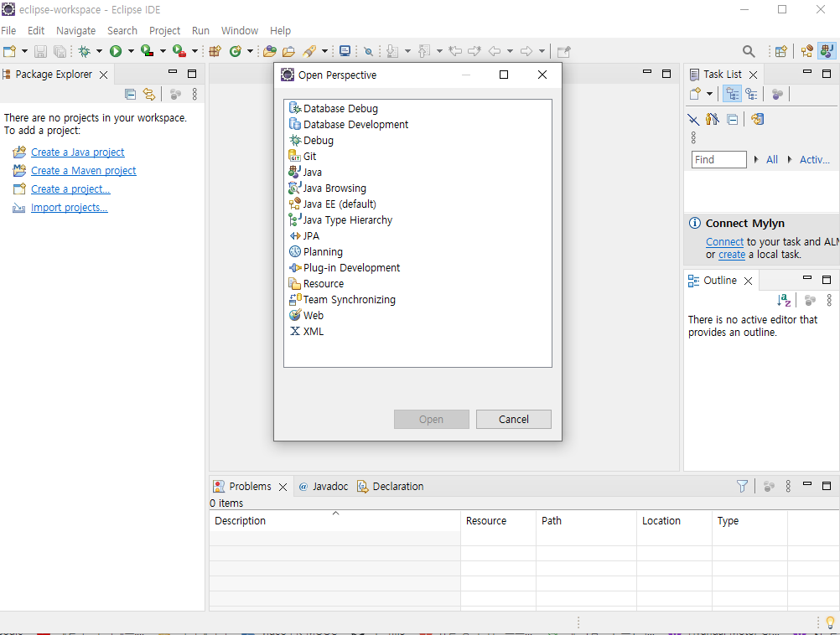Image resolution: width=840 pixels, height=635 pixels.
Task: Click Collapse All icon in Task List
Action: tap(733, 120)
